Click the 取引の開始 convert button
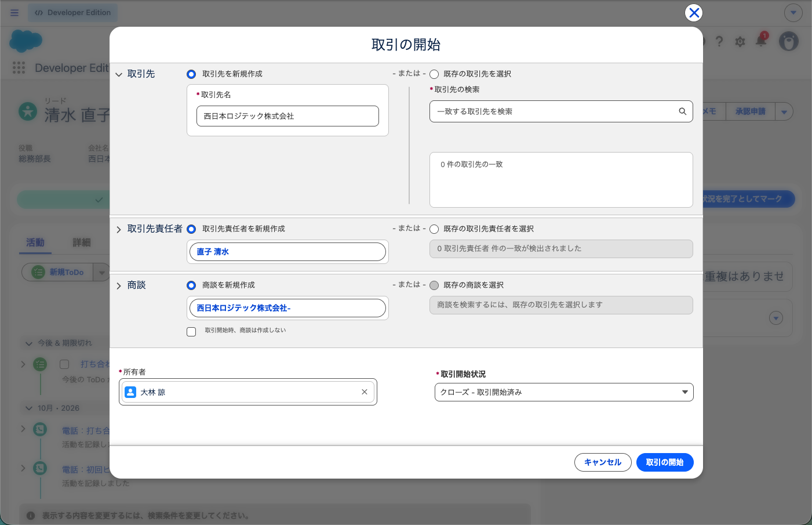 point(665,462)
